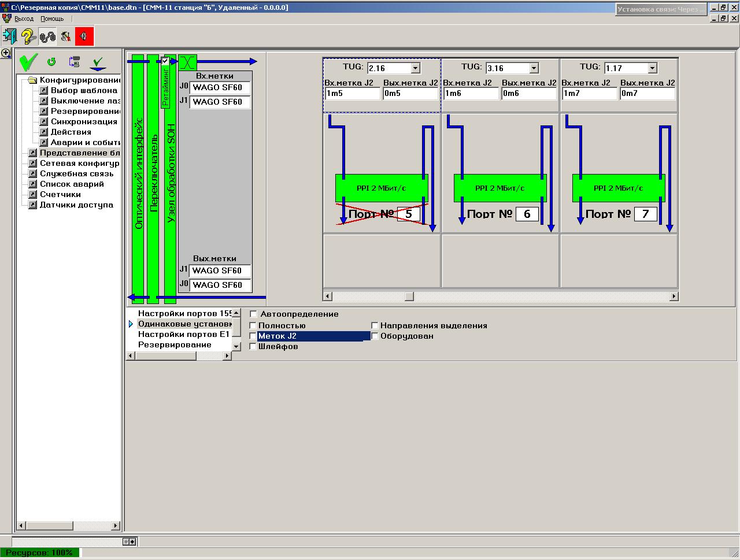Click the Переключатель green block

(153, 179)
